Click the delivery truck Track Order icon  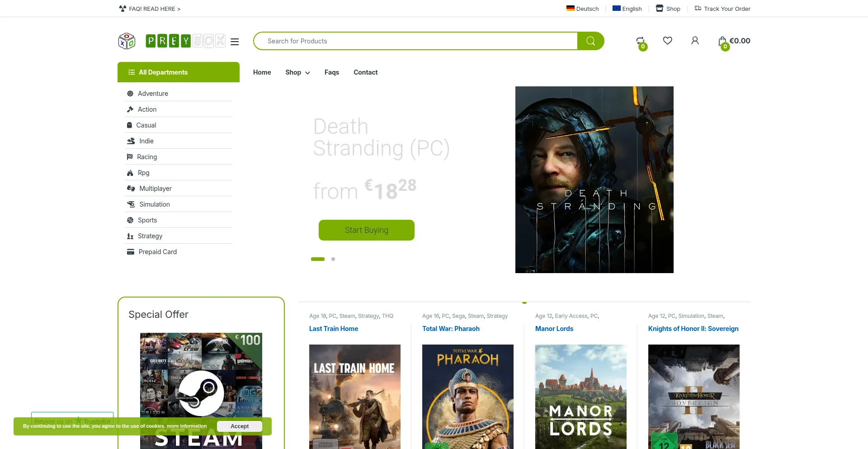pyautogui.click(x=698, y=8)
